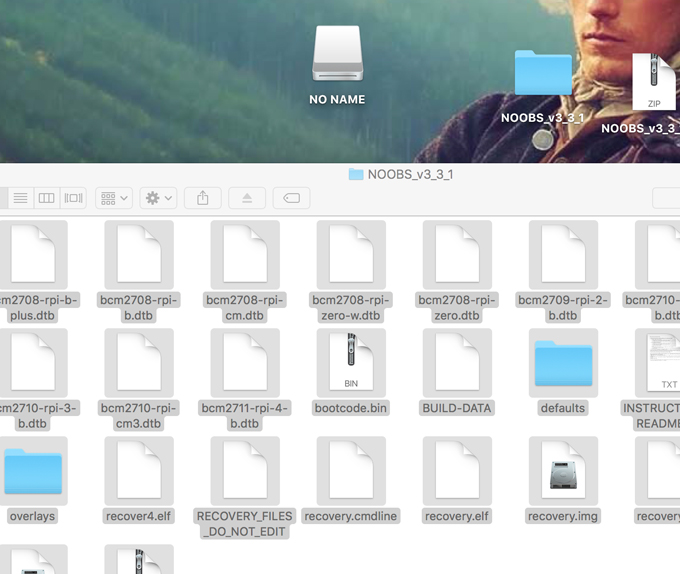Screen dimensions: 680x574
Task: Select bcm2708-rpi-zero.dtb file icon
Action: tap(457, 254)
